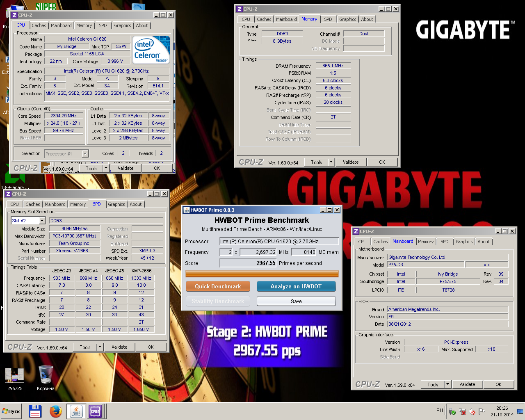Image resolution: width=525 pixels, height=420 pixels.
Task: Click the Z icon in Mainboard window title
Action: point(356,231)
